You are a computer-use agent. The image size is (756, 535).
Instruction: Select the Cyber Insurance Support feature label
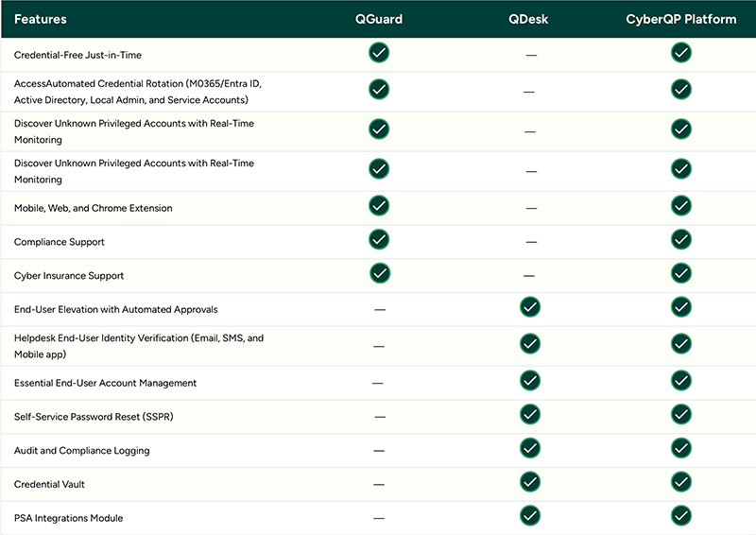coord(69,275)
